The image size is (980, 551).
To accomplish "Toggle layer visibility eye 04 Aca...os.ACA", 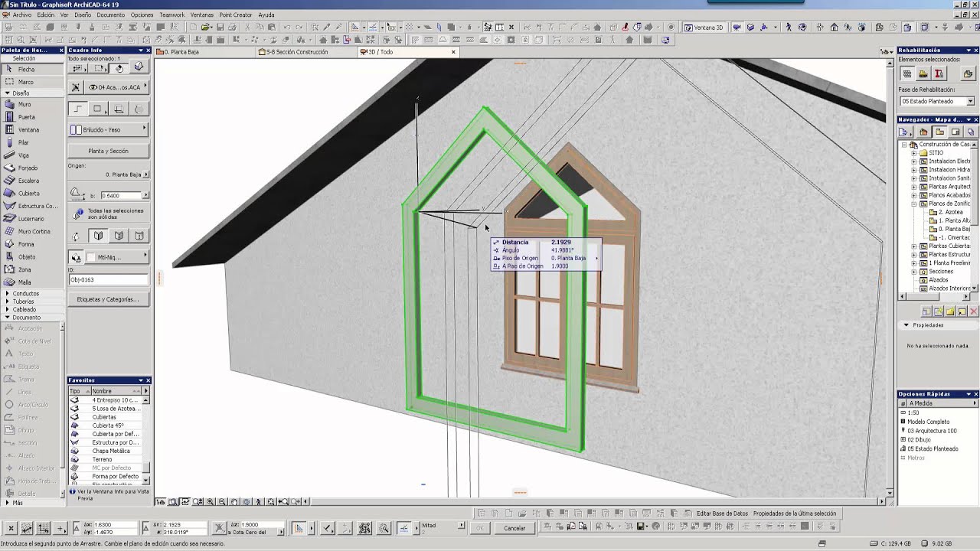I will (x=93, y=87).
